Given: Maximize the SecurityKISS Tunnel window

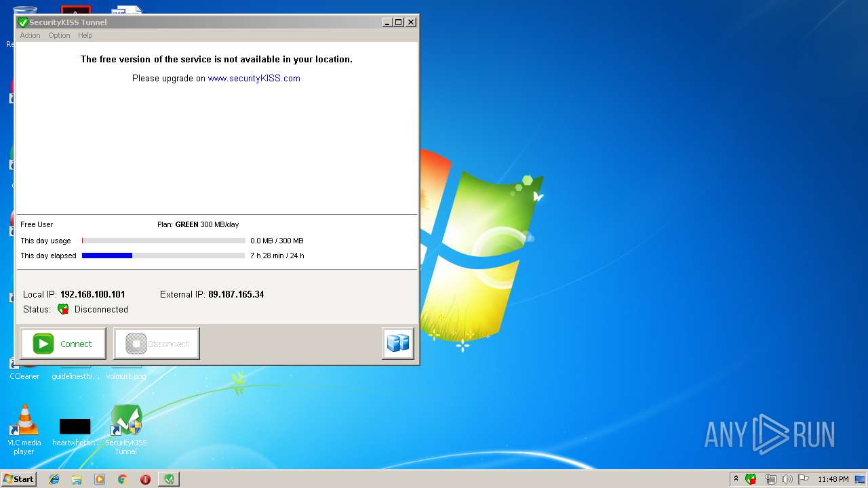Looking at the screenshot, I should click(x=399, y=22).
